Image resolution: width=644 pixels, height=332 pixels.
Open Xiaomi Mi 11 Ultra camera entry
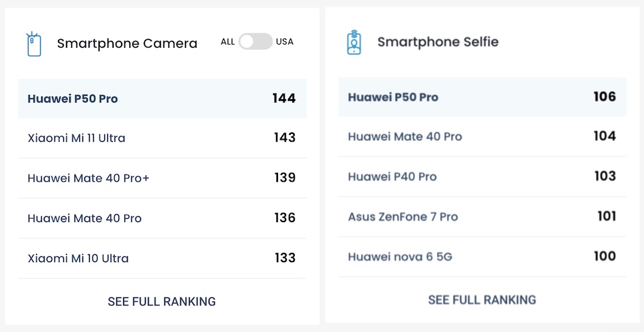tap(77, 138)
